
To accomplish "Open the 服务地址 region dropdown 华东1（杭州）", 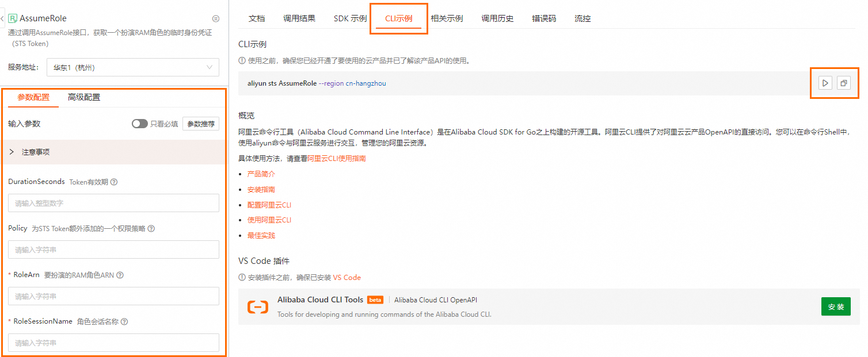I will [x=133, y=67].
